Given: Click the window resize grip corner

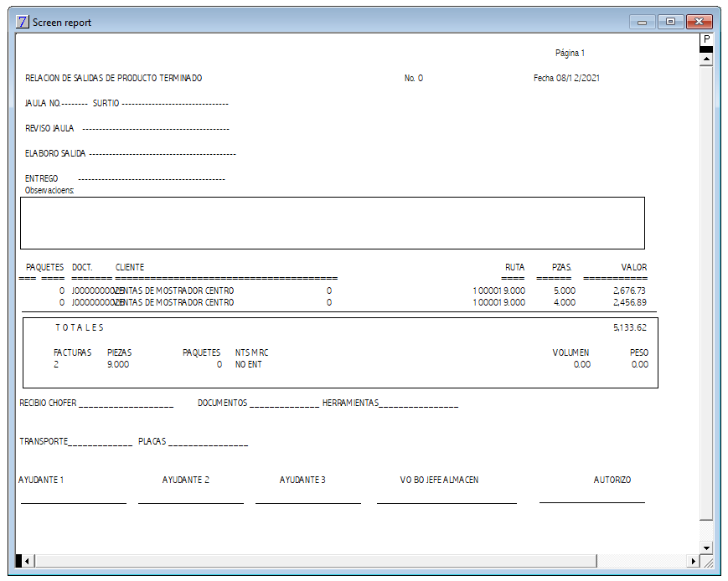Looking at the screenshot, I should coord(707,562).
